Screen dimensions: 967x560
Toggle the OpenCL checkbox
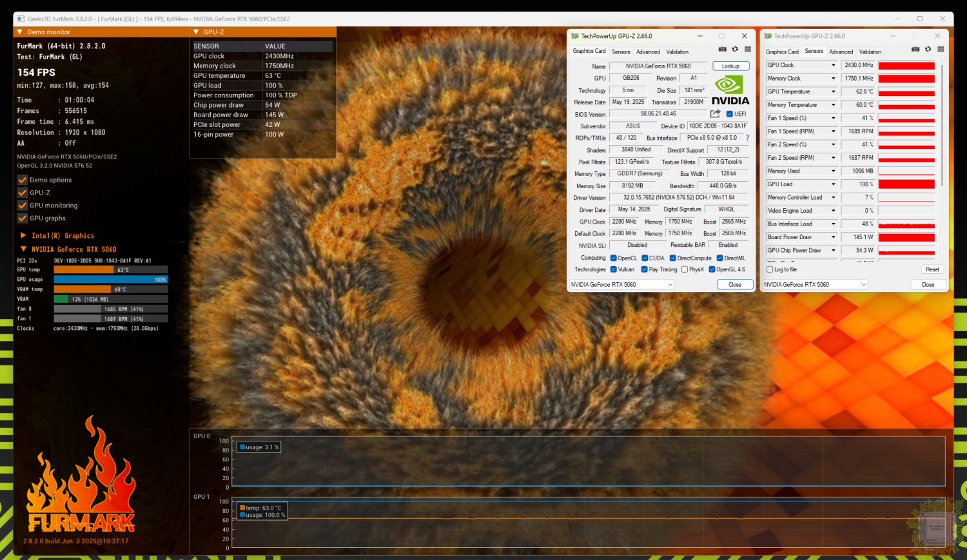[x=614, y=258]
